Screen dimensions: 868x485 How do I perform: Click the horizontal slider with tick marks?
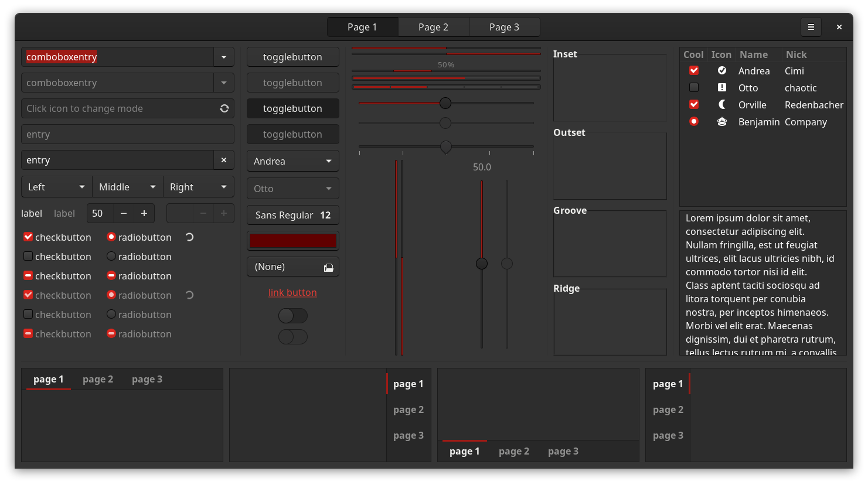pos(446,146)
